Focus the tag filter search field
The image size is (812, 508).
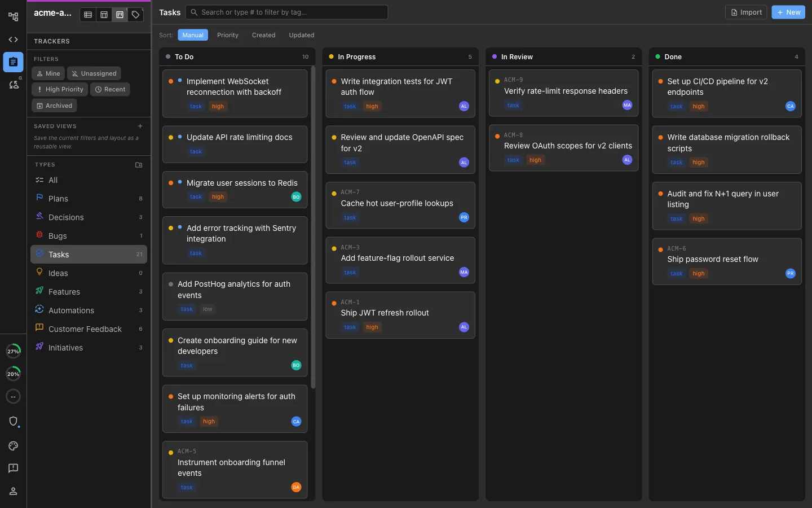[x=287, y=12]
